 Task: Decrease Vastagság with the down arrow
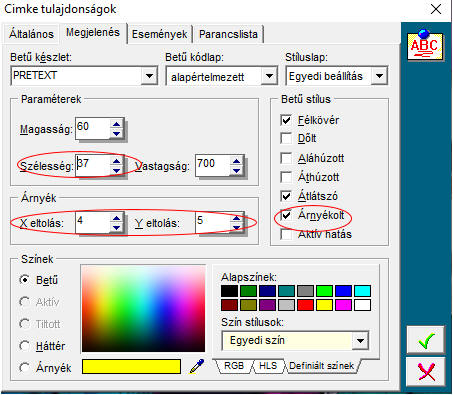(236, 170)
